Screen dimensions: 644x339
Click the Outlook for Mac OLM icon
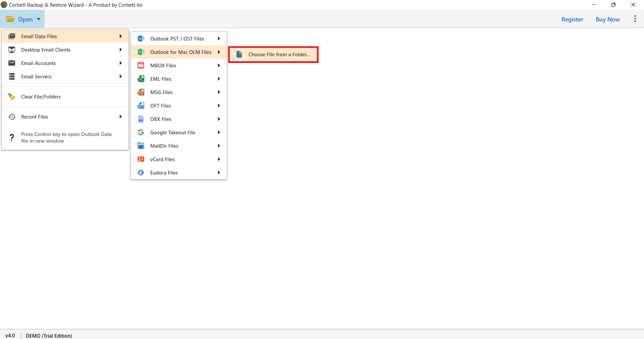(x=141, y=52)
